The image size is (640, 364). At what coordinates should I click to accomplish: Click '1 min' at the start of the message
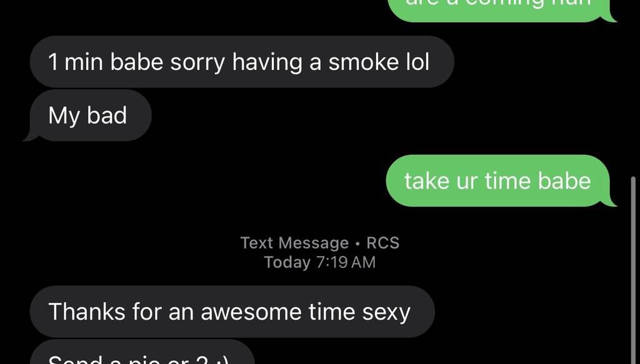[x=76, y=62]
